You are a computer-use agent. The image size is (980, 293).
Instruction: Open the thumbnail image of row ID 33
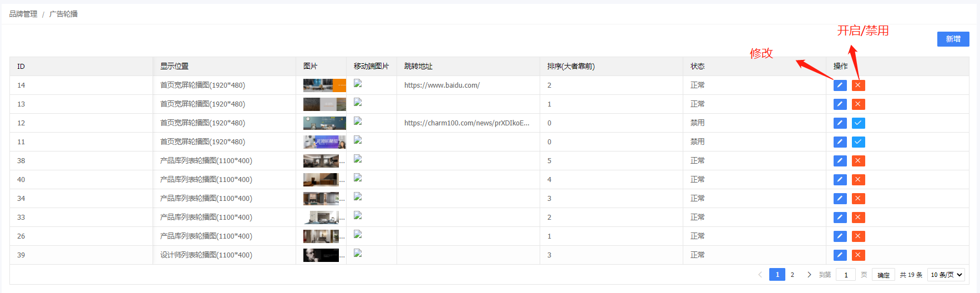(321, 218)
